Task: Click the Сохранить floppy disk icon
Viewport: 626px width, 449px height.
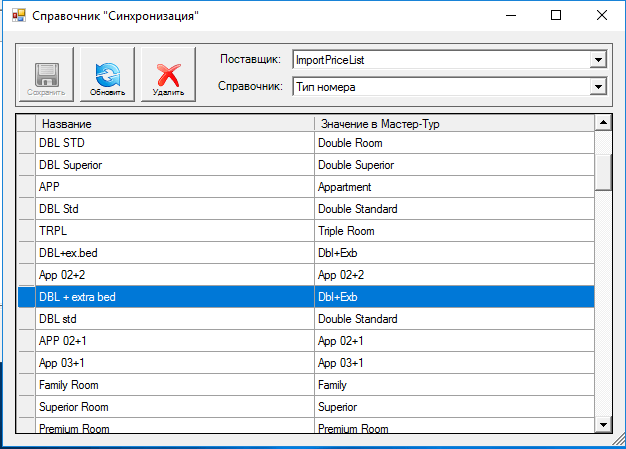Action: click(46, 75)
